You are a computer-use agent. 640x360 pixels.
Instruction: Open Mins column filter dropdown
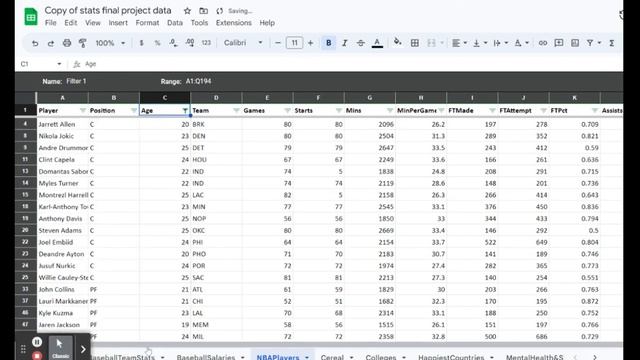point(390,111)
